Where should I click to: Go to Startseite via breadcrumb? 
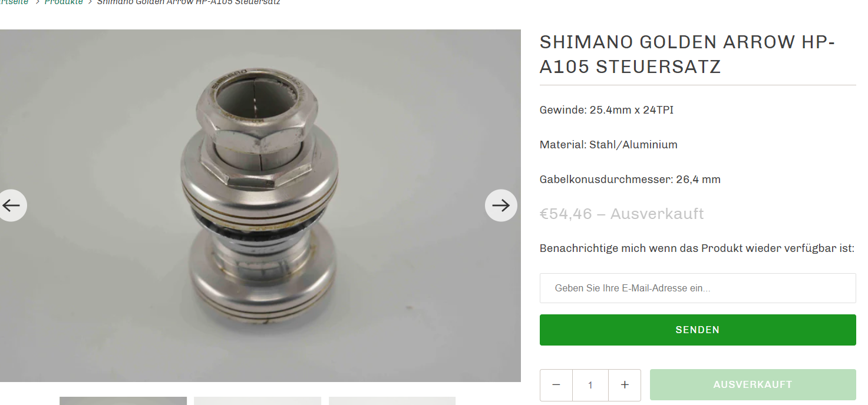coord(14,2)
